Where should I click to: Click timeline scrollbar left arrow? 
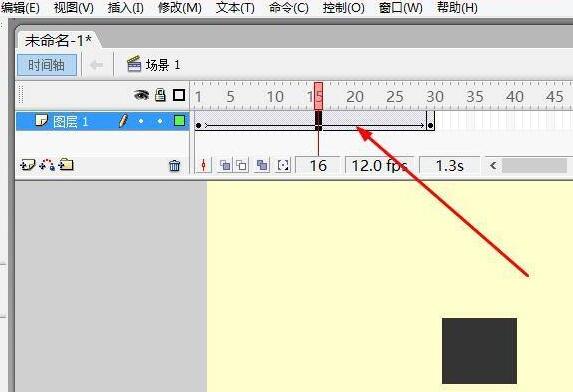click(x=493, y=165)
